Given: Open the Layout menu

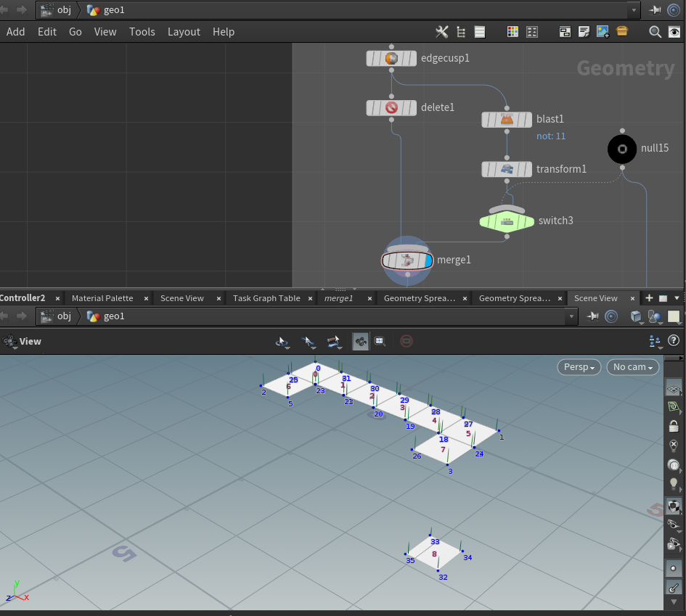Looking at the screenshot, I should tap(184, 32).
